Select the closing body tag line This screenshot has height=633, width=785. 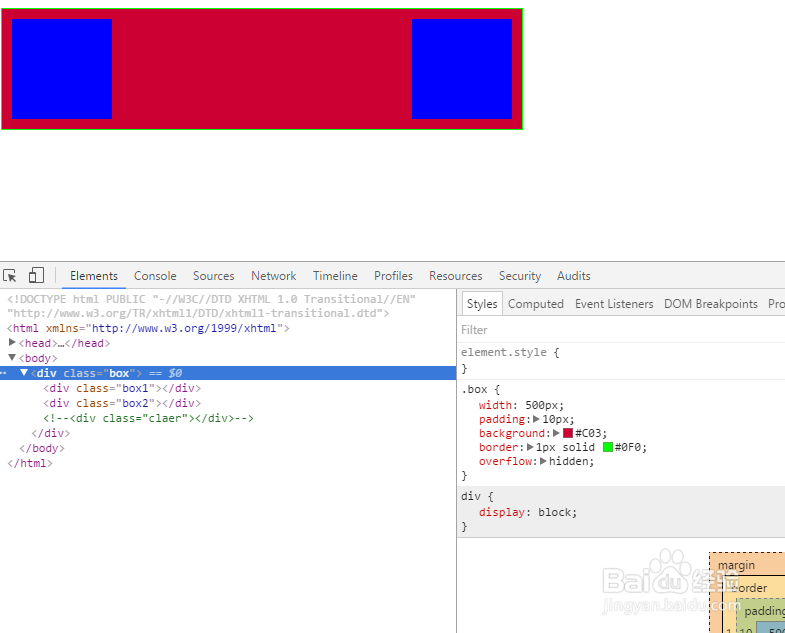tap(42, 448)
